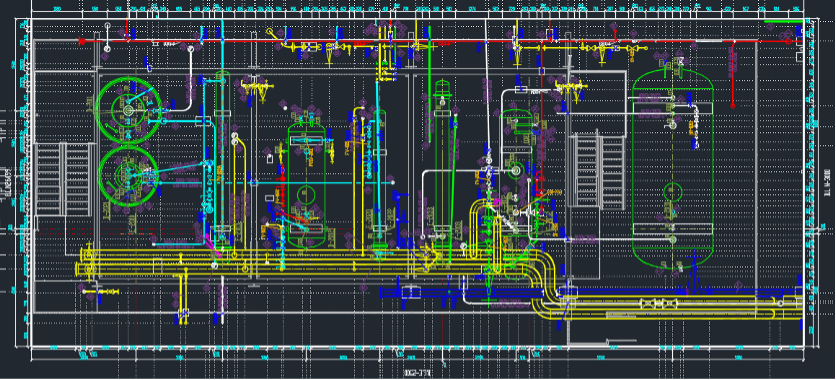Select the large green vessel at right

coord(672,167)
